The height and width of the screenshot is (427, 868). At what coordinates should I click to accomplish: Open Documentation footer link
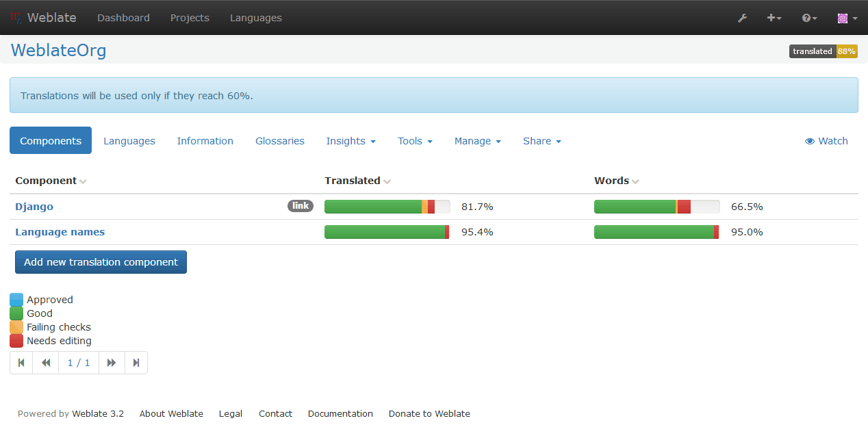pyautogui.click(x=340, y=413)
